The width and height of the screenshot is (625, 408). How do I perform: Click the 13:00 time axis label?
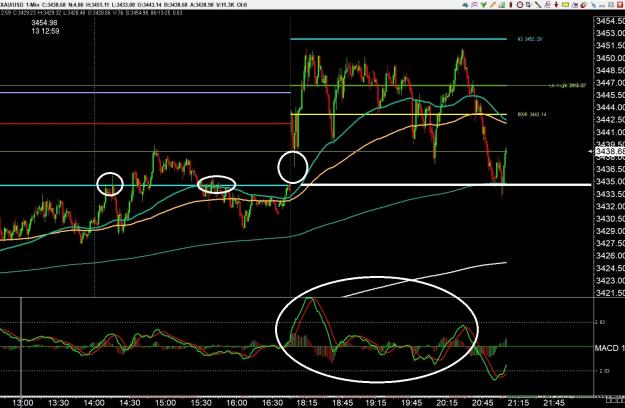(x=23, y=403)
